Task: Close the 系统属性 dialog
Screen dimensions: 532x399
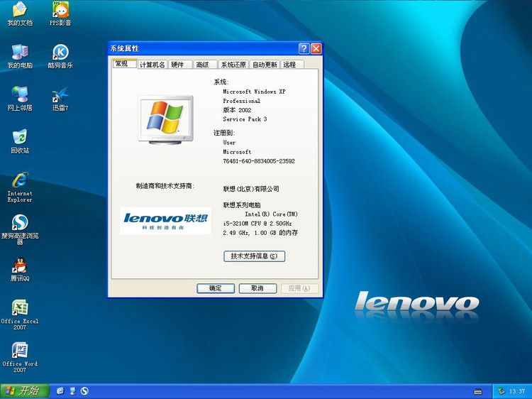Action: (316, 48)
